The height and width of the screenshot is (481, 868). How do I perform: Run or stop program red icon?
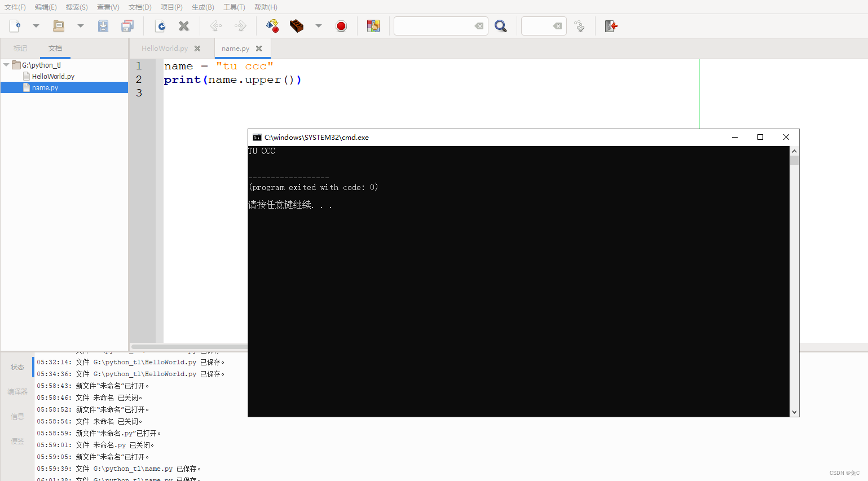(341, 26)
